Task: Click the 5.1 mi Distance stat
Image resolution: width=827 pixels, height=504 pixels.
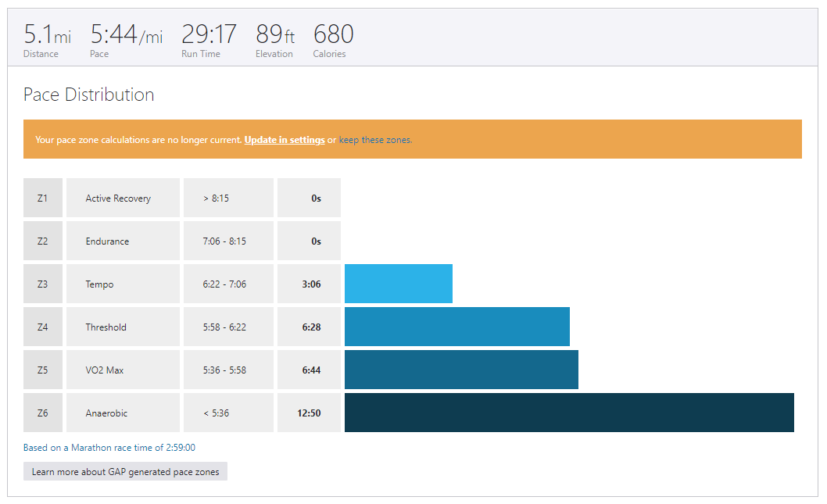Action: 47,40
